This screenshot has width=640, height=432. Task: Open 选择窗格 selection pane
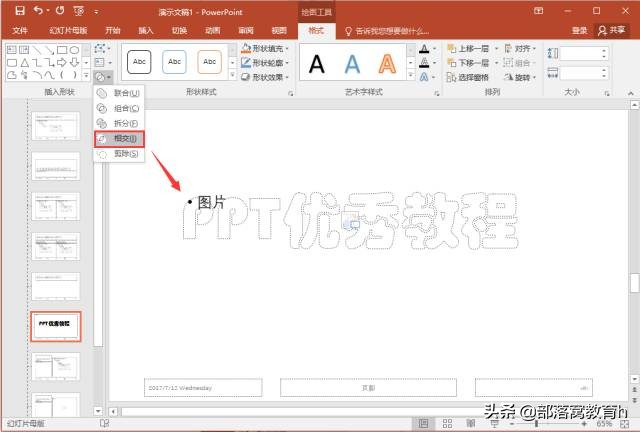[x=468, y=77]
